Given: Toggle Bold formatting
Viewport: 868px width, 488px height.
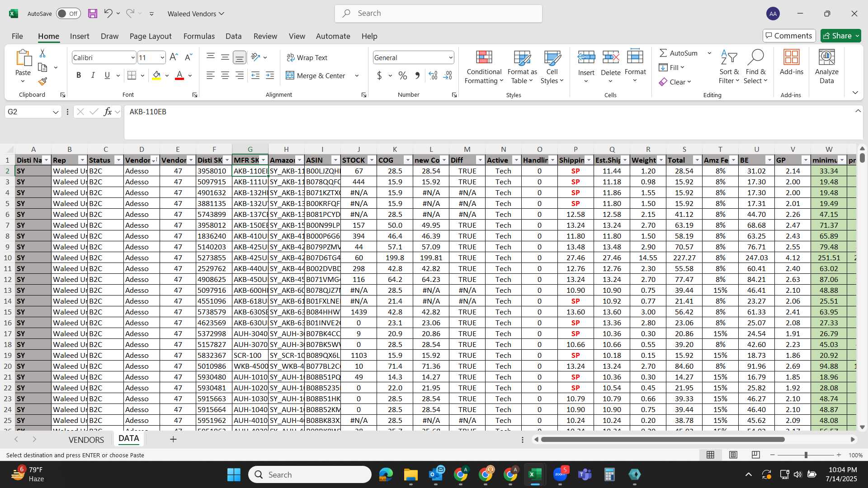Looking at the screenshot, I should (79, 75).
